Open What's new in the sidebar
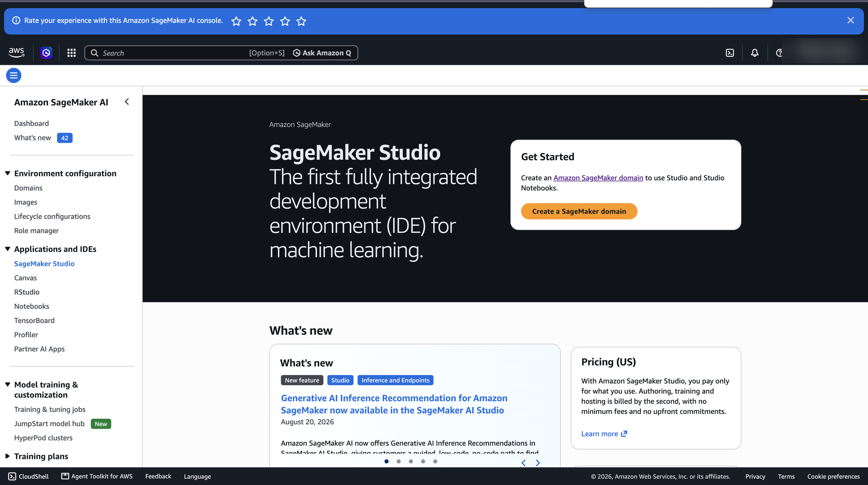868x485 pixels. pyautogui.click(x=32, y=138)
